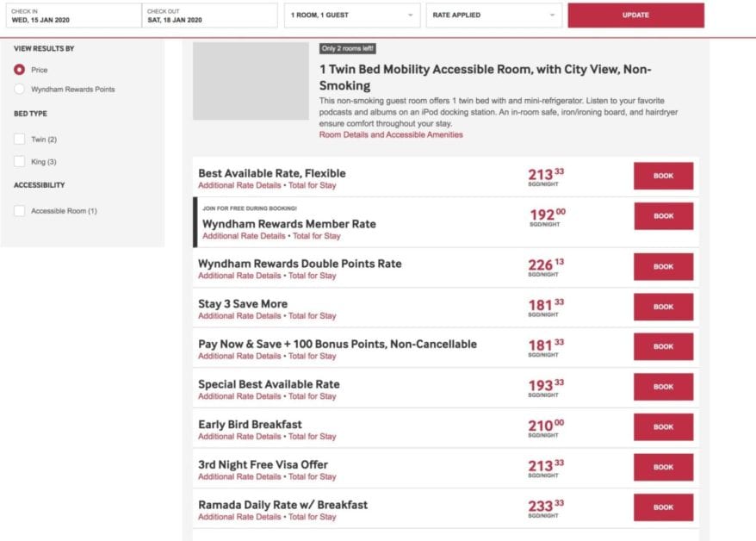Book the Best Available Rate, Flexible

click(663, 176)
